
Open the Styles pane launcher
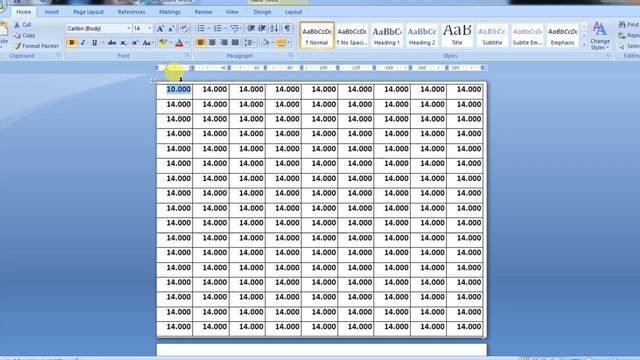[609, 56]
